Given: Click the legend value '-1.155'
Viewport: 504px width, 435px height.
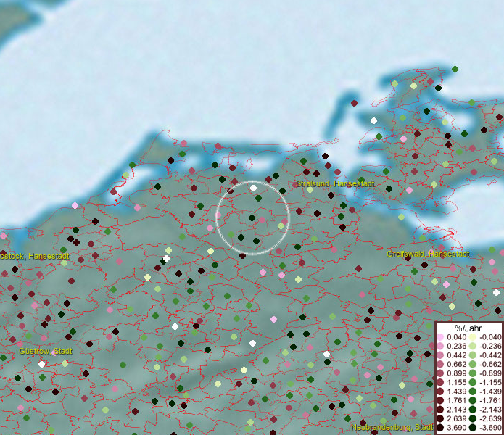Looking at the screenshot, I should coord(490,382).
